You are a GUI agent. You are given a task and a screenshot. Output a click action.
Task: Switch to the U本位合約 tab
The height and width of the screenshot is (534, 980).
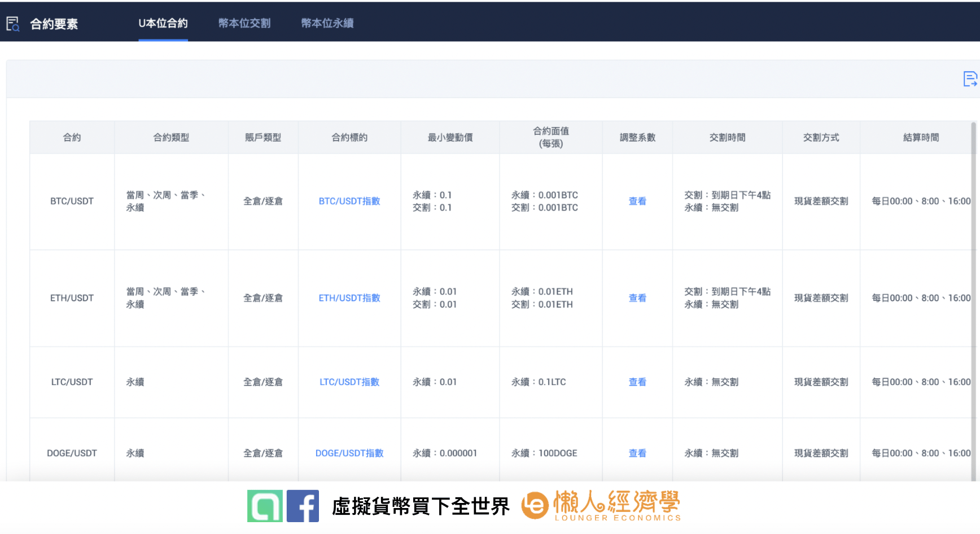163,23
